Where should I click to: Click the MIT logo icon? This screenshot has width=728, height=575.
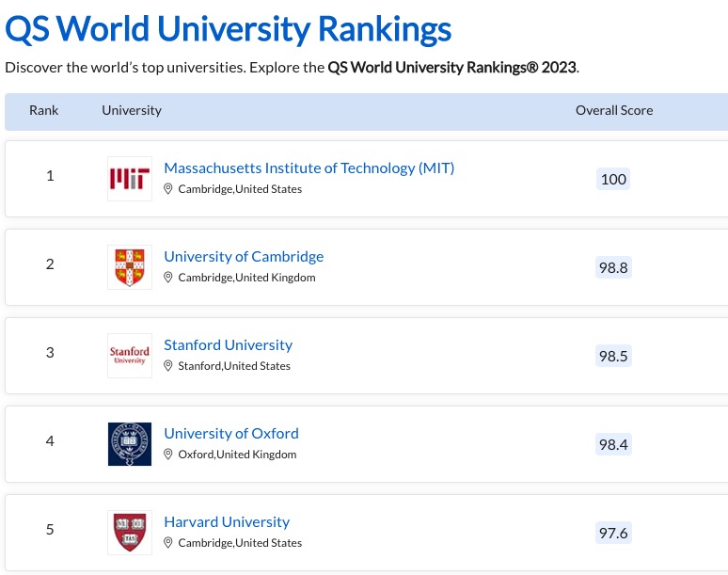click(130, 179)
